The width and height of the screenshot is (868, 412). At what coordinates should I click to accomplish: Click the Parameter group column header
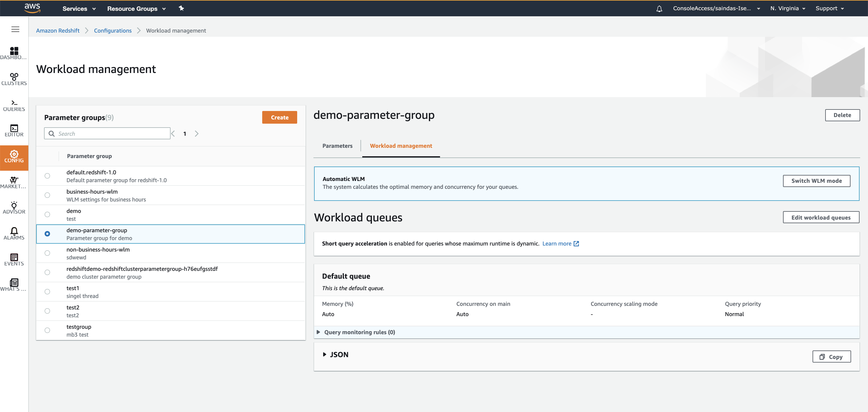[x=89, y=156]
